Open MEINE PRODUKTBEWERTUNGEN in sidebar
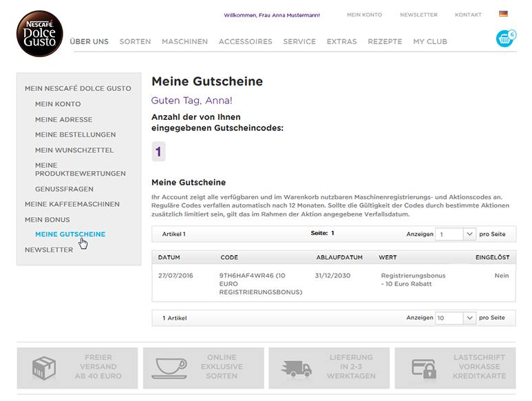532x401 pixels. (x=80, y=169)
